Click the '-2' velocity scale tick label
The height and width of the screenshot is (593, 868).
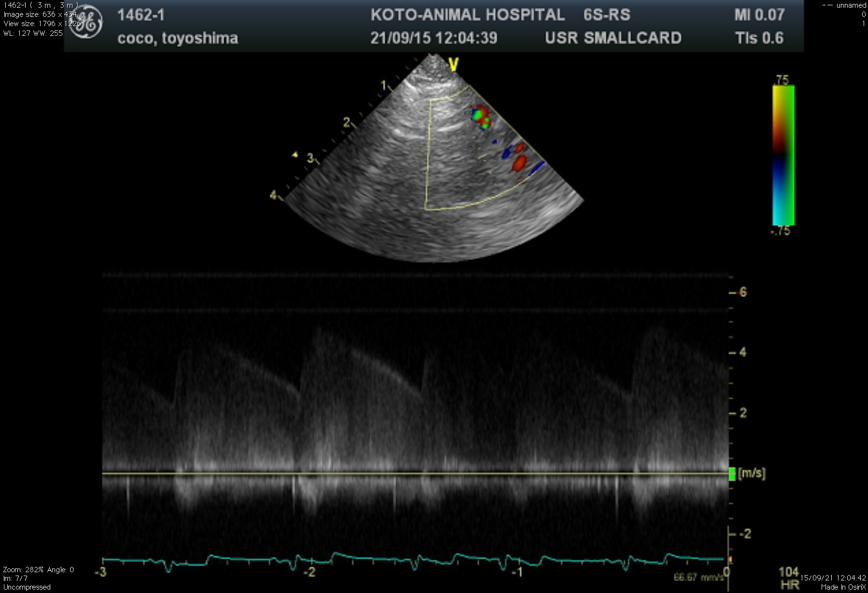(746, 534)
